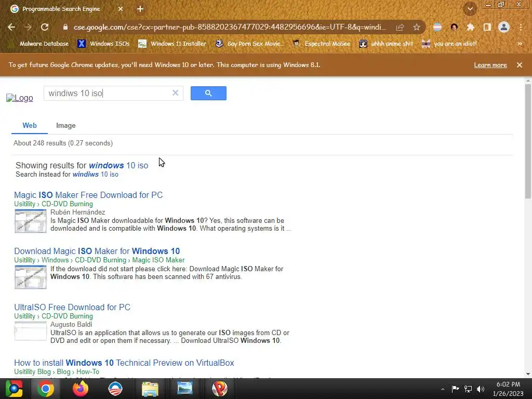Toggle the browser side panel

(487, 27)
